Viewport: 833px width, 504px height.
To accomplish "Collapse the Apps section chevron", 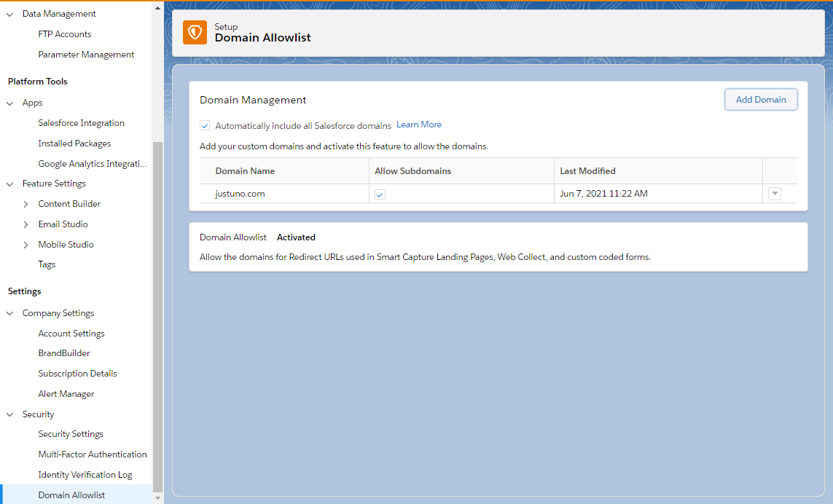I will 10,103.
